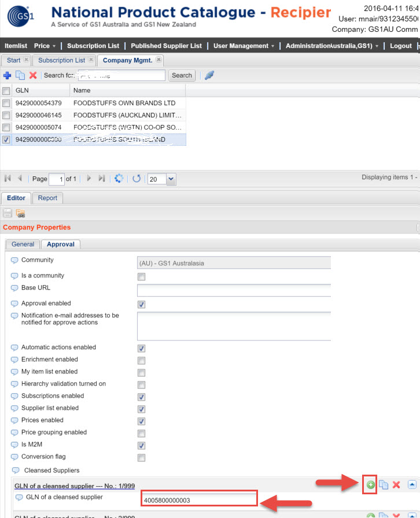Select checkbox for FOODSTUFFS OWN BRANDS LTD
This screenshot has height=518, width=420.
pos(6,103)
